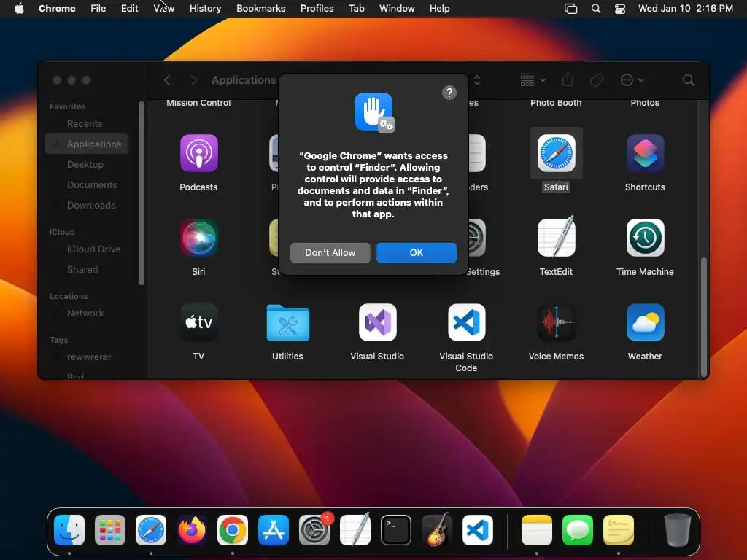Select Applications in Finder sidebar
The height and width of the screenshot is (560, 747).
pos(88,144)
